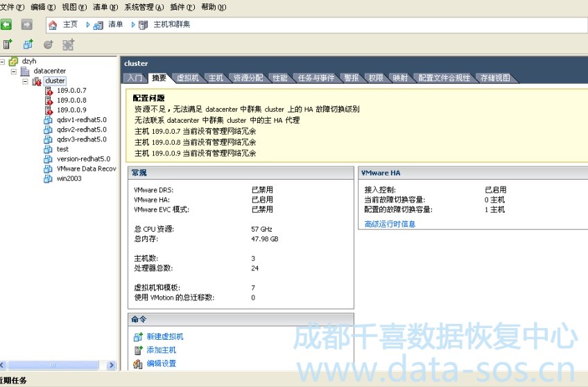Switch to the 性能 tab

(279, 78)
